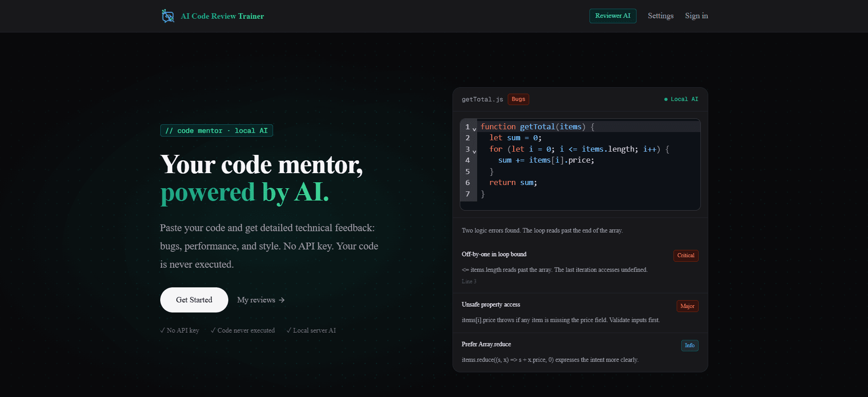Select the 'Prefer Array.reduce' issue title

click(486, 344)
